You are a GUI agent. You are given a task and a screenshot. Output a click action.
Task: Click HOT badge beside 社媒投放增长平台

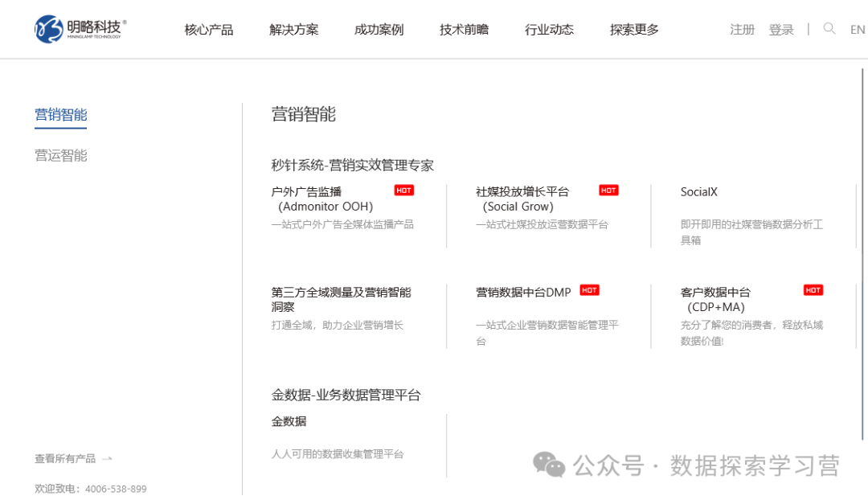[608, 191]
